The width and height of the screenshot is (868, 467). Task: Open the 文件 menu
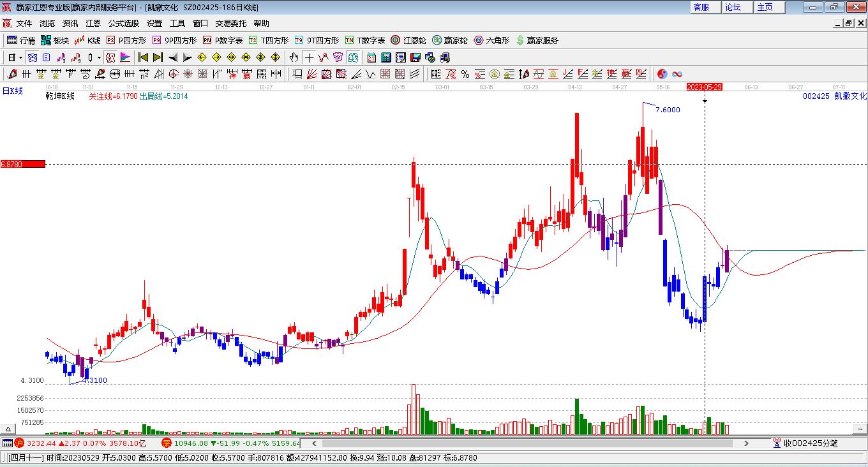click(24, 23)
